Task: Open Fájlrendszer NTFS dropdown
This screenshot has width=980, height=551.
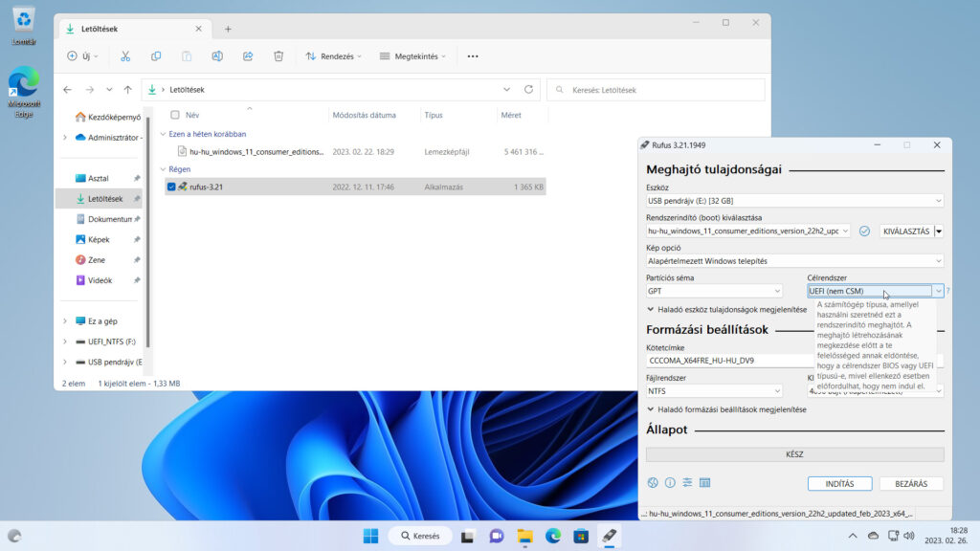Action: tap(714, 391)
